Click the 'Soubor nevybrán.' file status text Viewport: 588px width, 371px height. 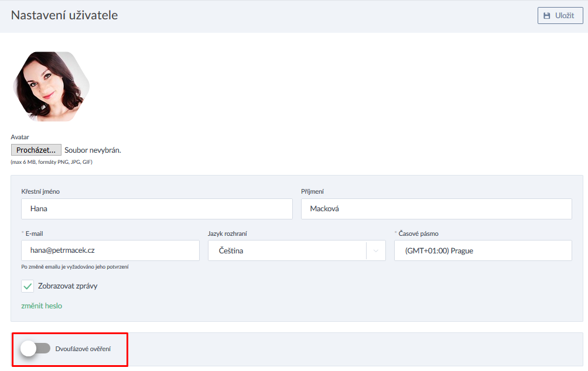coord(93,150)
